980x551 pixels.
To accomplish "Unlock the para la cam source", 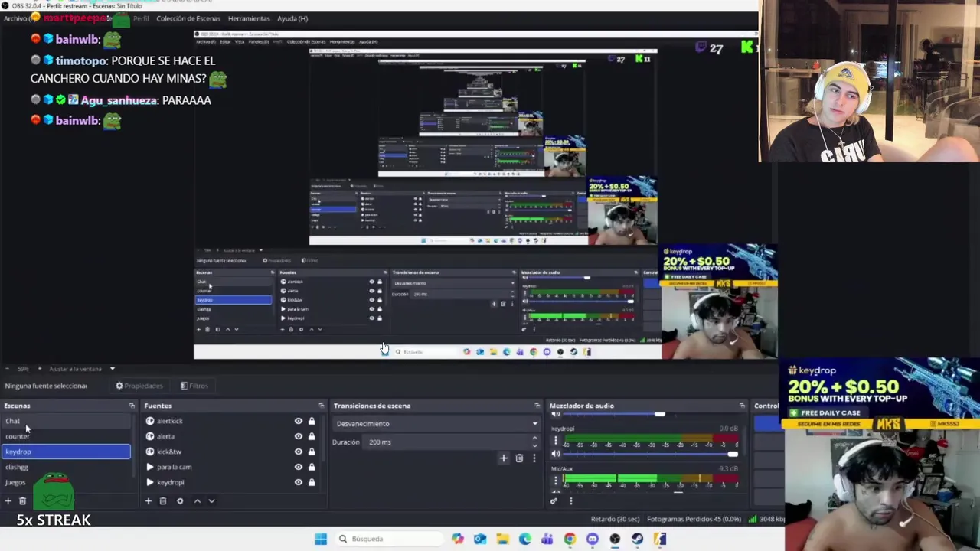I will [x=312, y=467].
